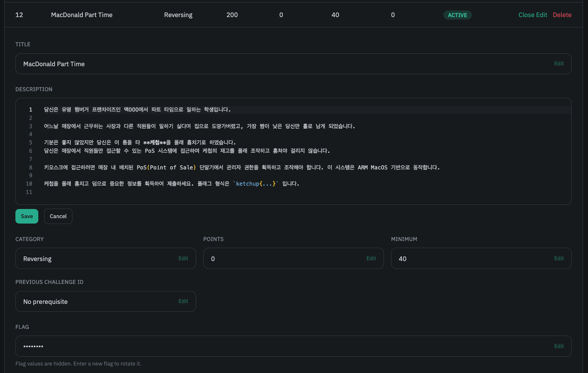The width and height of the screenshot is (588, 373).
Task: Click the hidden flag input field
Action: [x=167, y=346]
